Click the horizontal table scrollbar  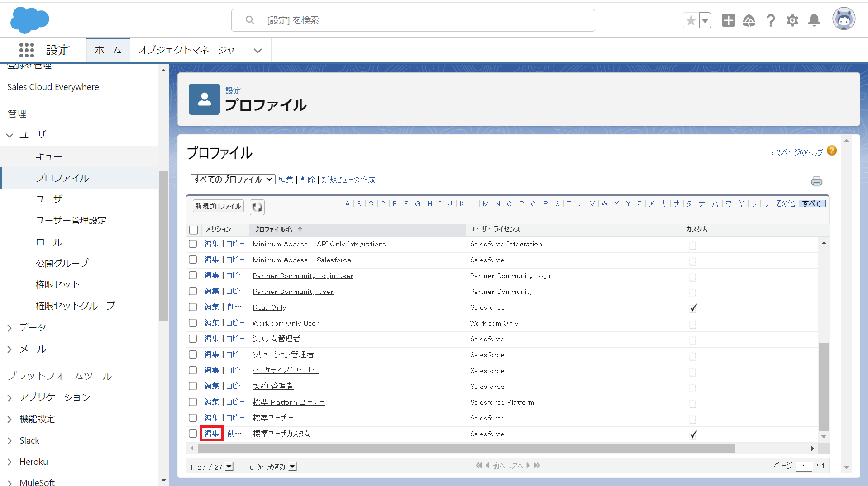point(466,448)
